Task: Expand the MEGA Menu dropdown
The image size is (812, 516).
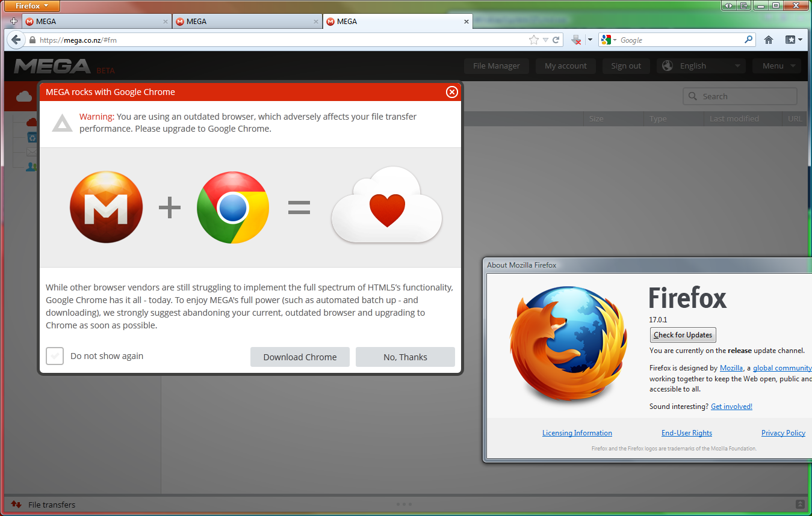Action: [777, 66]
